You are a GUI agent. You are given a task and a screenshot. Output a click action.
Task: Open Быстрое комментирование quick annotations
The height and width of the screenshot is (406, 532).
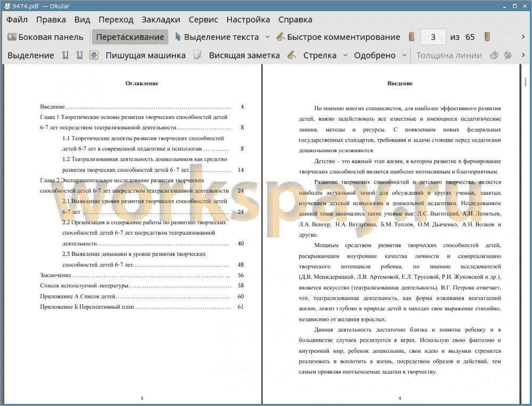tap(338, 37)
